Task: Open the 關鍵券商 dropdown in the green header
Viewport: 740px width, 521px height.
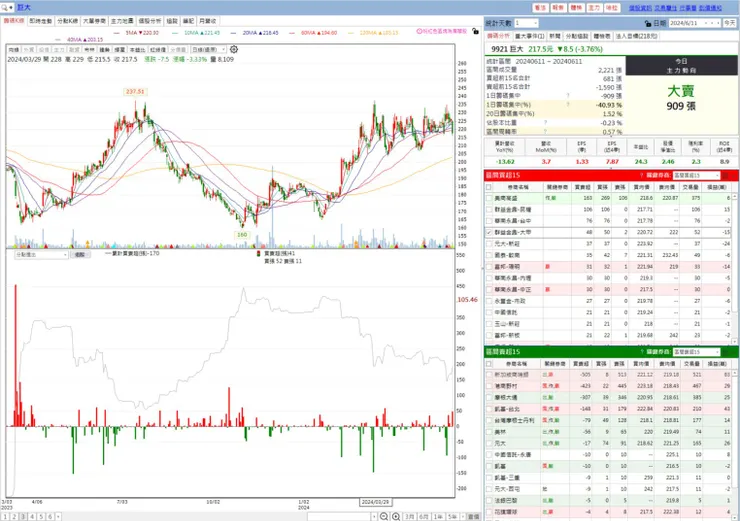Action: pyautogui.click(x=696, y=352)
